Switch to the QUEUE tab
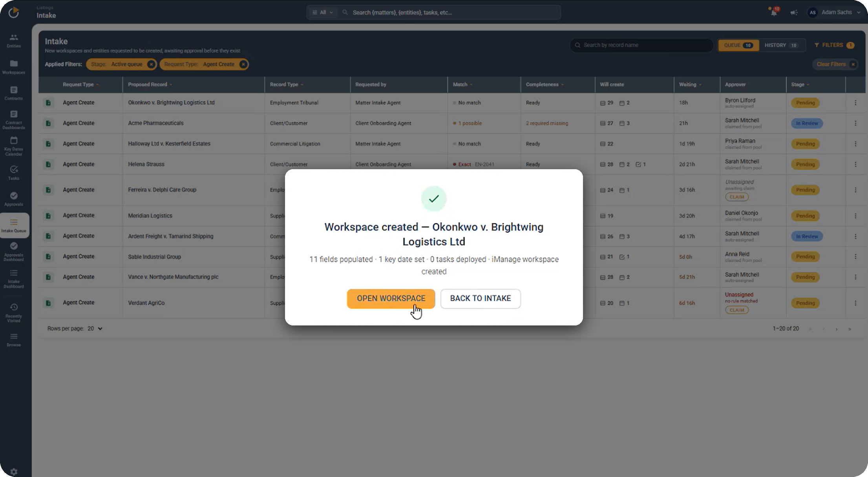 coord(738,45)
